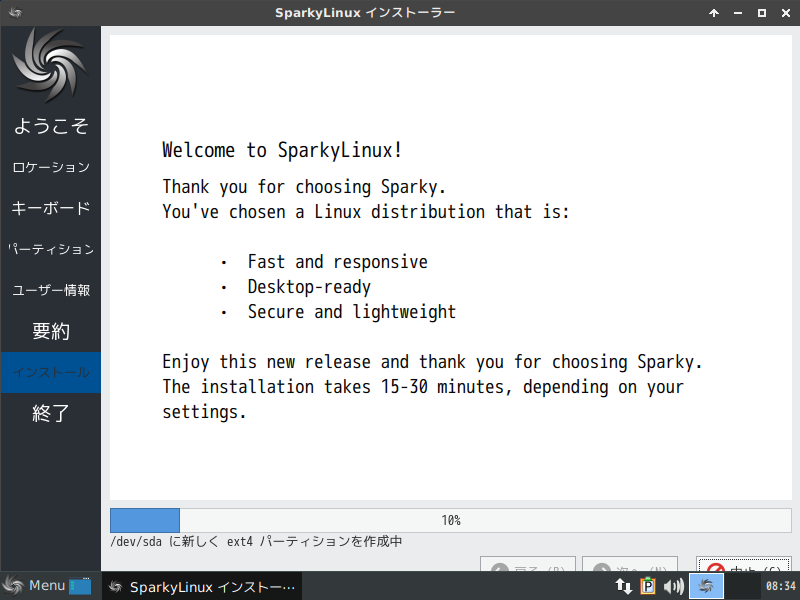Viewport: 800px width, 600px height.
Task: Select the ユーザー情報 step in sidebar
Action: pos(51,290)
